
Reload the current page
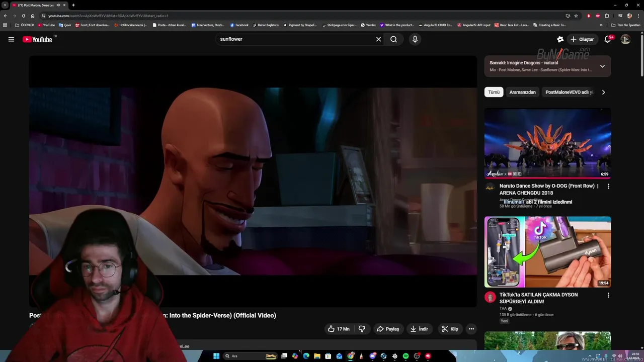23,16
